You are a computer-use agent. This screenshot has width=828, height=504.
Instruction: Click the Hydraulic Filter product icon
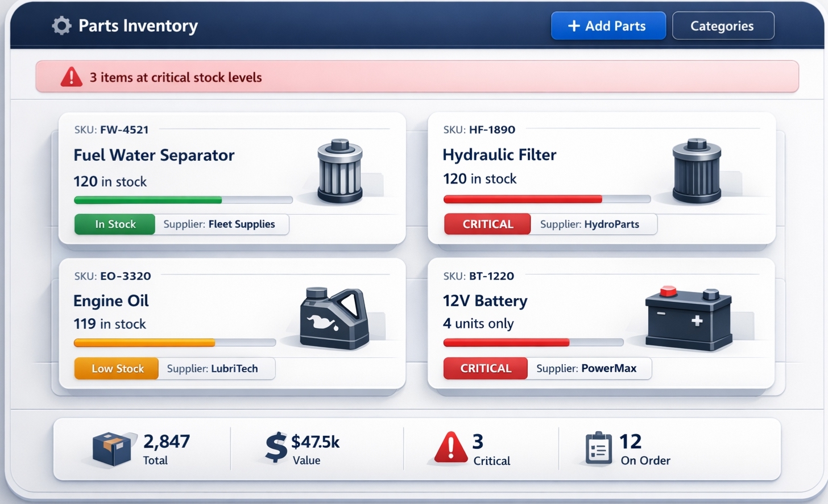tap(695, 170)
